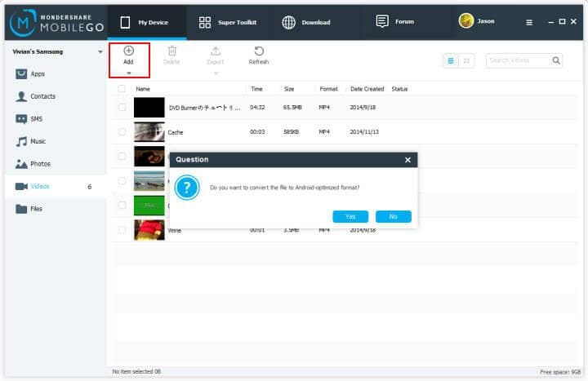Image resolution: width=588 pixels, height=381 pixels.
Task: Expand the Add dropdown arrow
Action: click(x=129, y=73)
